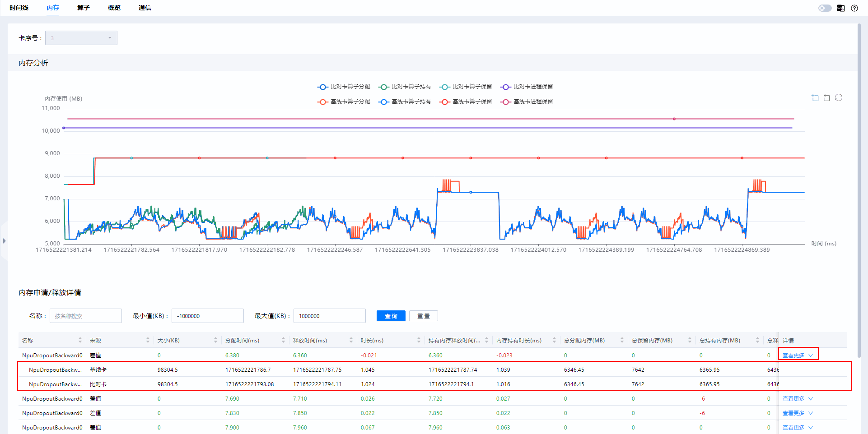Click the first data point on the 比对卡进程保留 line
Image resolution: width=868 pixels, height=434 pixels.
click(64, 128)
